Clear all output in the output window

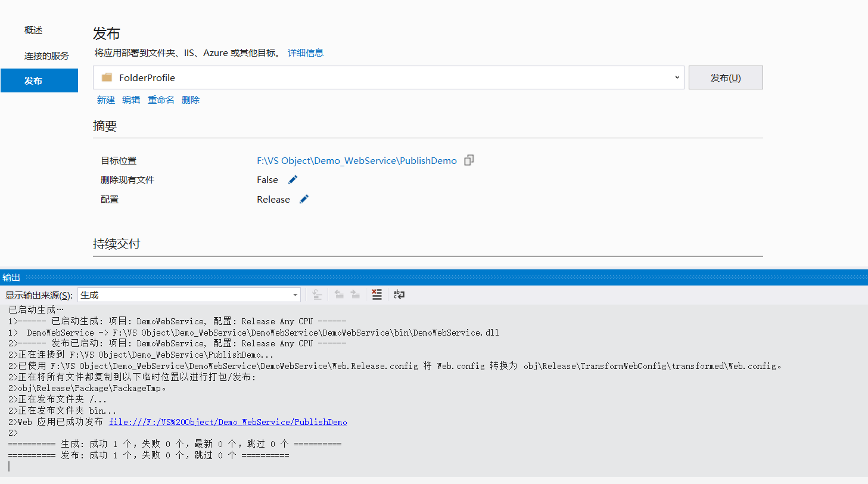[x=377, y=294]
